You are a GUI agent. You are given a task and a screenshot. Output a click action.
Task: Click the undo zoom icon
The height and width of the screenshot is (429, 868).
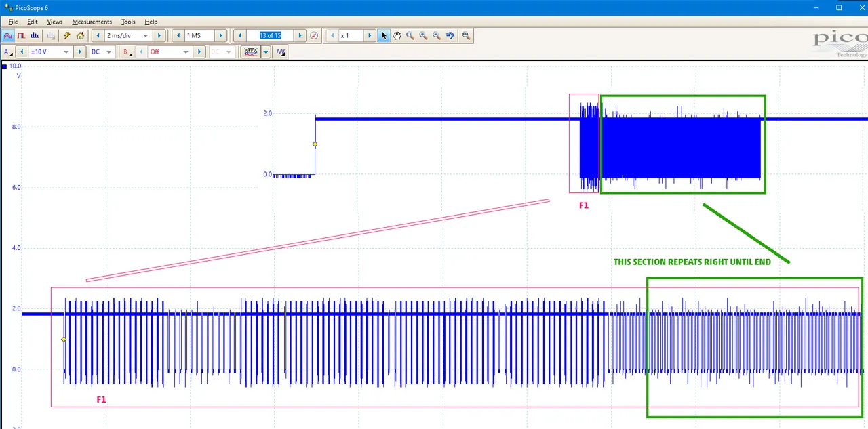click(x=450, y=36)
